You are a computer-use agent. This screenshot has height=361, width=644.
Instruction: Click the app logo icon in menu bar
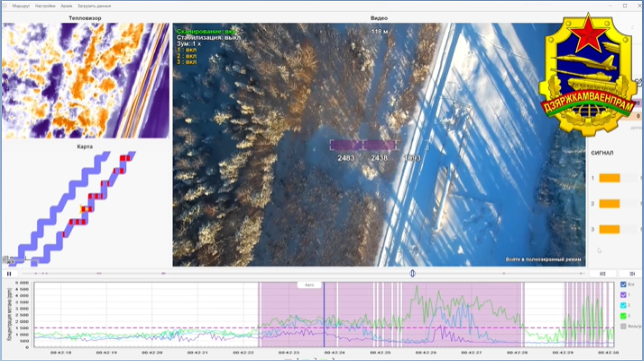4,6
